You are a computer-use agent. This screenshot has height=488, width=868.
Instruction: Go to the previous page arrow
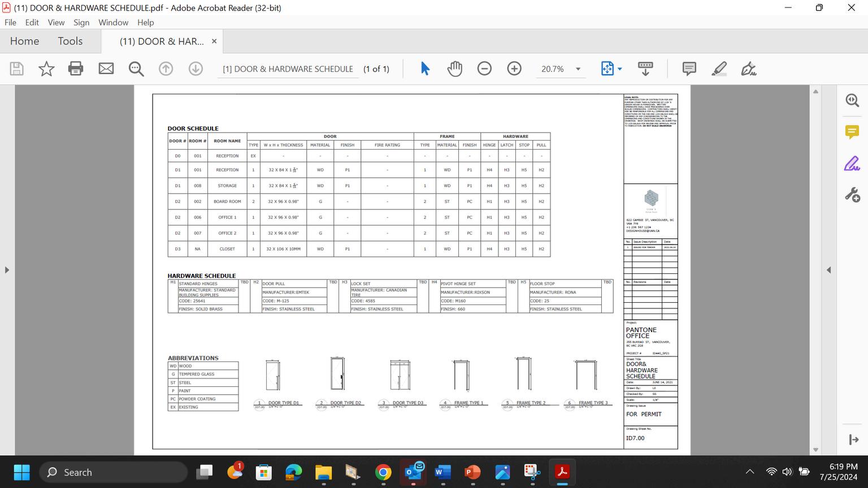coord(166,69)
